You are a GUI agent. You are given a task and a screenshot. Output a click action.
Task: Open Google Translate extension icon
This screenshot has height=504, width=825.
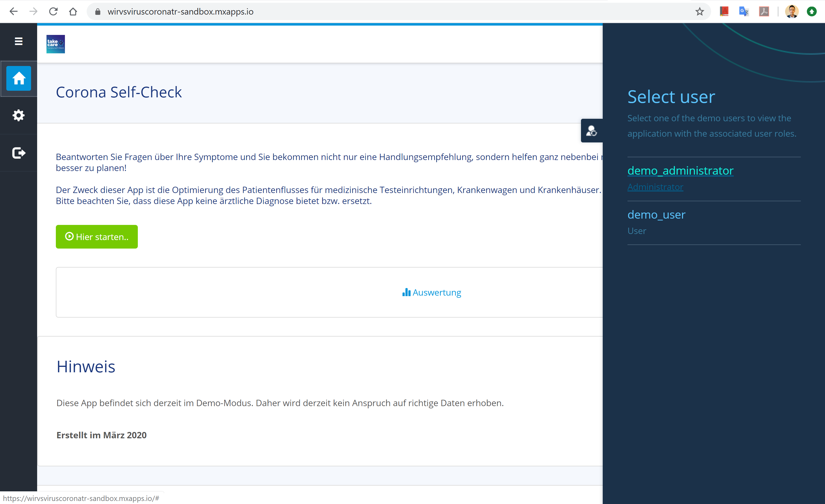click(x=744, y=12)
